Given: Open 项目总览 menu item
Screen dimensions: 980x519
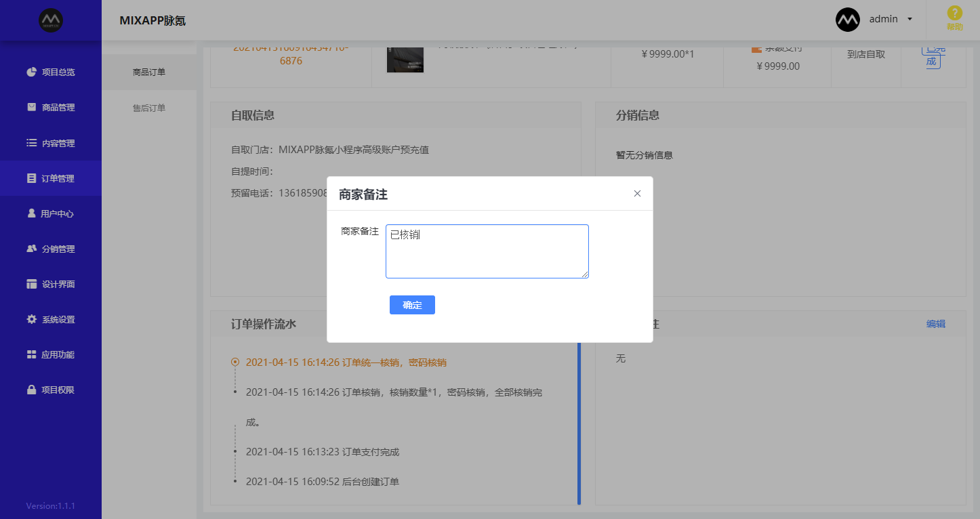Looking at the screenshot, I should pyautogui.click(x=51, y=72).
